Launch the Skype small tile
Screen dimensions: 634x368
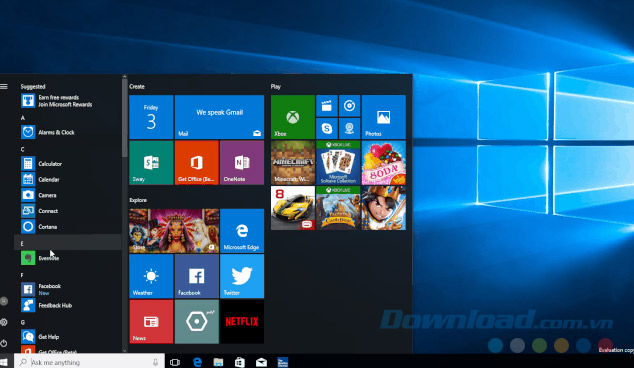point(326,128)
